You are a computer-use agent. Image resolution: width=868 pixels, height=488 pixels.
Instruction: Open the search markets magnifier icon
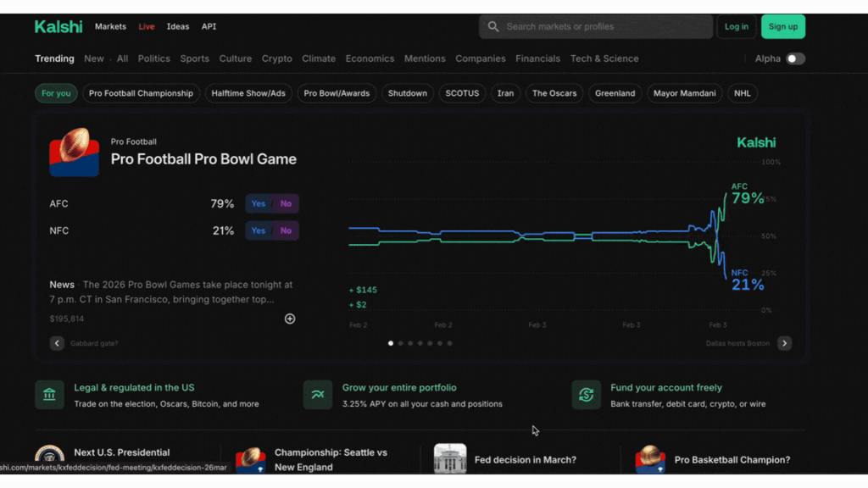pos(493,26)
